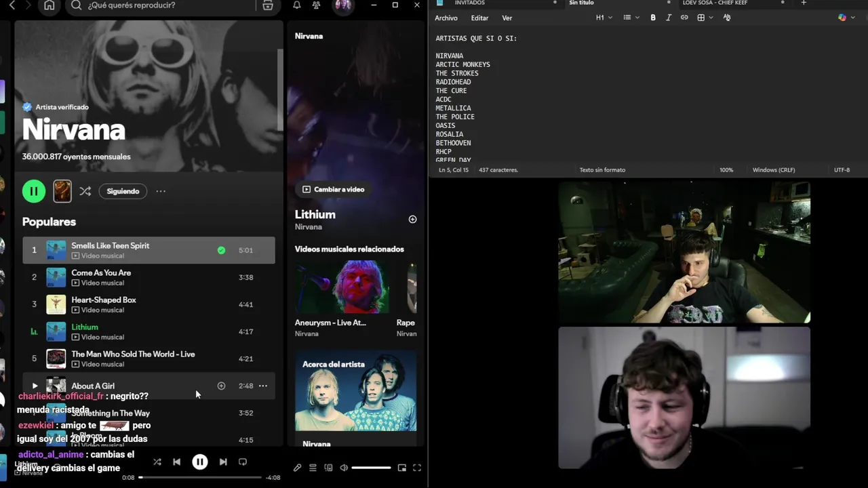Open Browse icon in Spotify search bar
Image resolution: width=868 pixels, height=488 pixels.
268,5
